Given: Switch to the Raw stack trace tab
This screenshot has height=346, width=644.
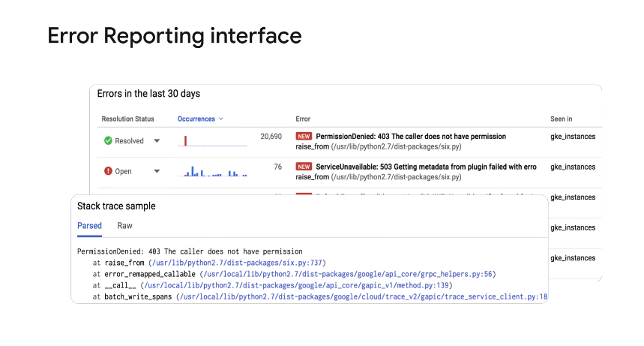Looking at the screenshot, I should (124, 226).
